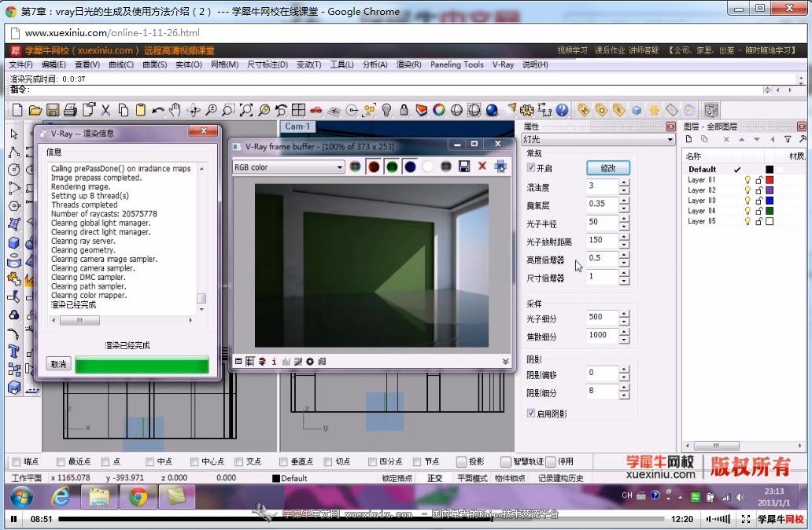Viewport: 812px width, 530px height.
Task: Enable the 中点 osnap checkbox
Action: point(150,462)
